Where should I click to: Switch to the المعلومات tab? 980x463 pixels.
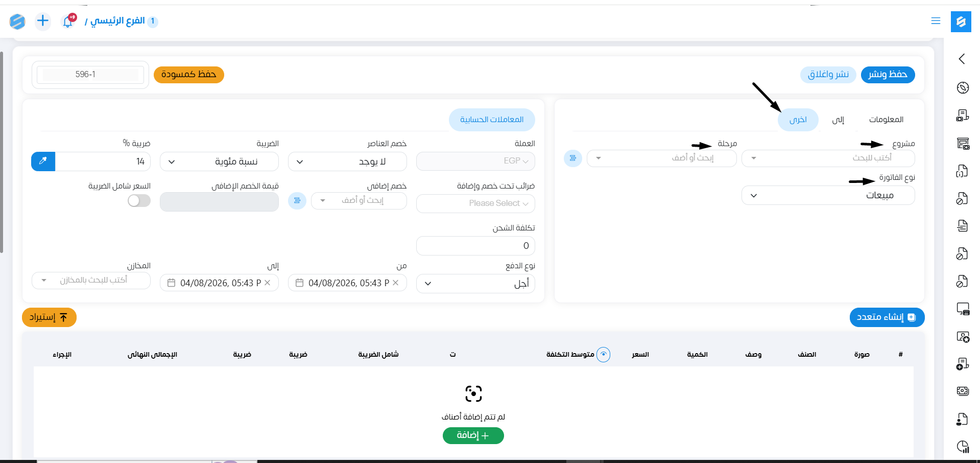886,120
